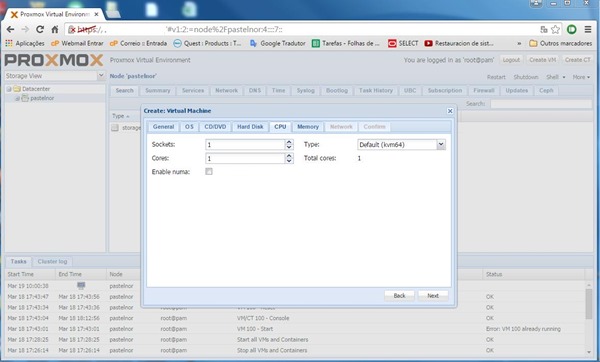
Task: Decrease Cores with down spinner
Action: (289, 161)
